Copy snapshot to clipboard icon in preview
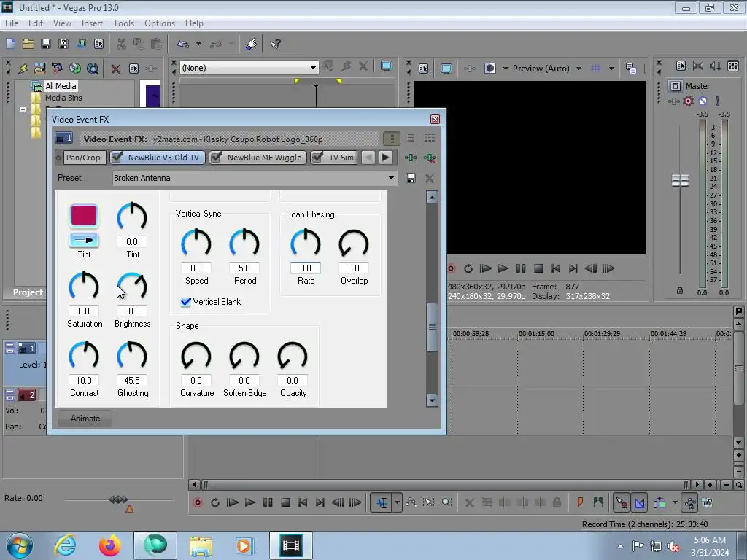Screen dimensions: 747x560 pos(631,68)
